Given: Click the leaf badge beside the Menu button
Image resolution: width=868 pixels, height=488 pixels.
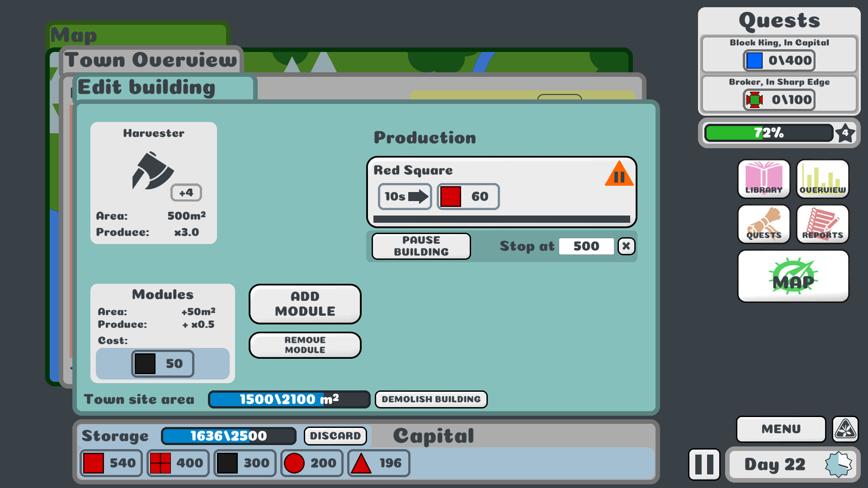Looking at the screenshot, I should [x=844, y=429].
